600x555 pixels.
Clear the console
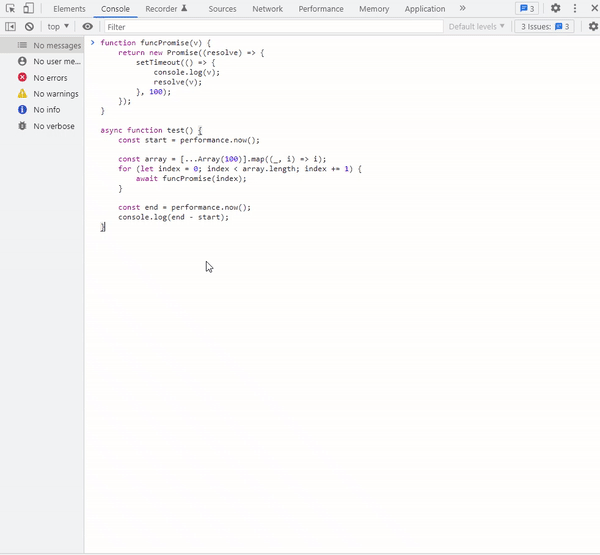pos(29,26)
